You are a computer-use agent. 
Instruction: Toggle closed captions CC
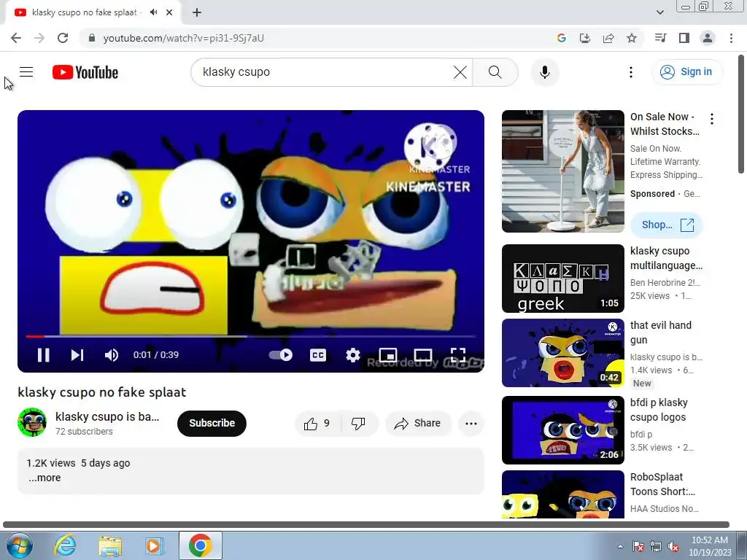coord(318,355)
